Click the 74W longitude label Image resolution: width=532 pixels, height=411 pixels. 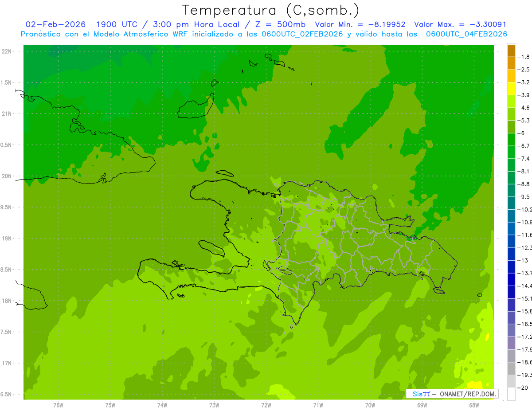click(162, 405)
